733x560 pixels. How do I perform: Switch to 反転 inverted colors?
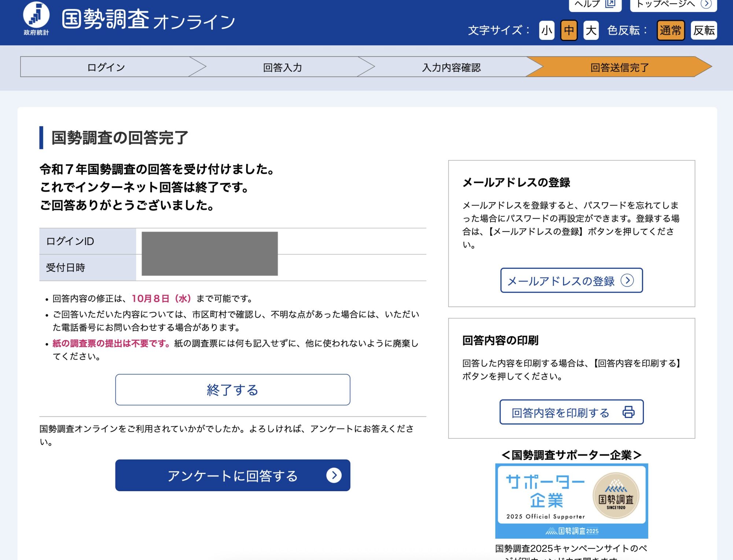[704, 30]
